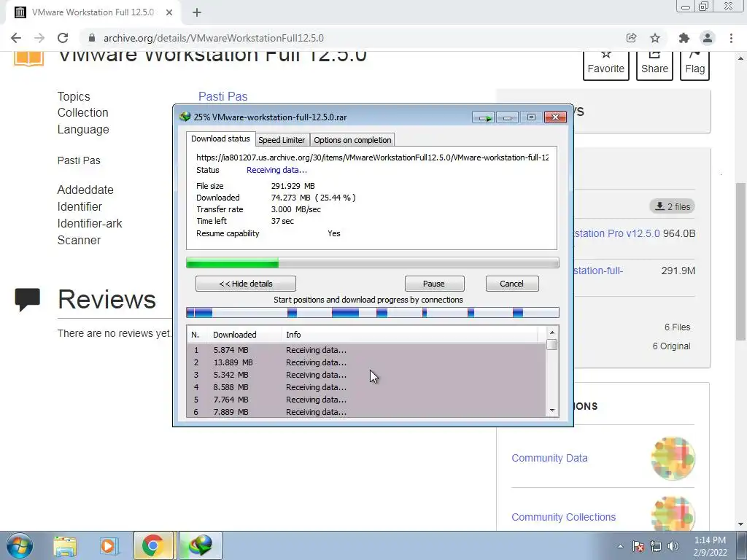
Task: Click the Info column header
Action: (410, 335)
